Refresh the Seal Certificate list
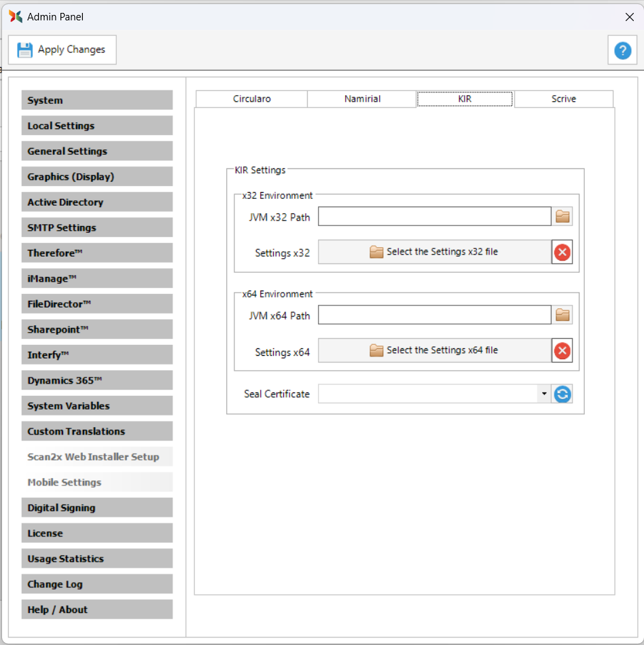 [562, 394]
